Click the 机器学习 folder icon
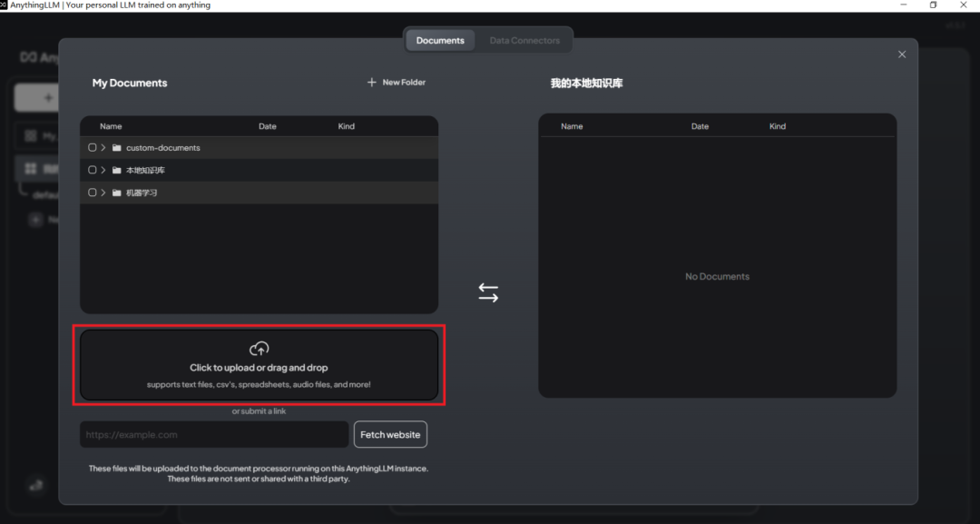 (x=117, y=193)
